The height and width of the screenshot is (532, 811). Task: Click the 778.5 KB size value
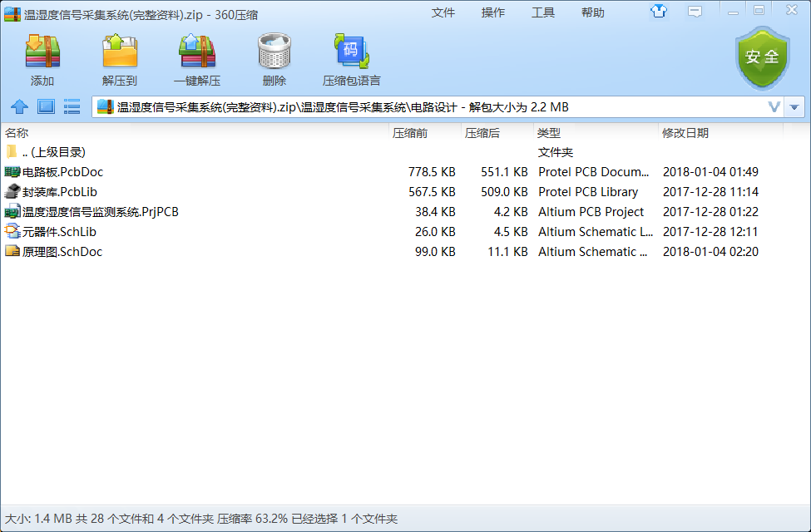432,171
